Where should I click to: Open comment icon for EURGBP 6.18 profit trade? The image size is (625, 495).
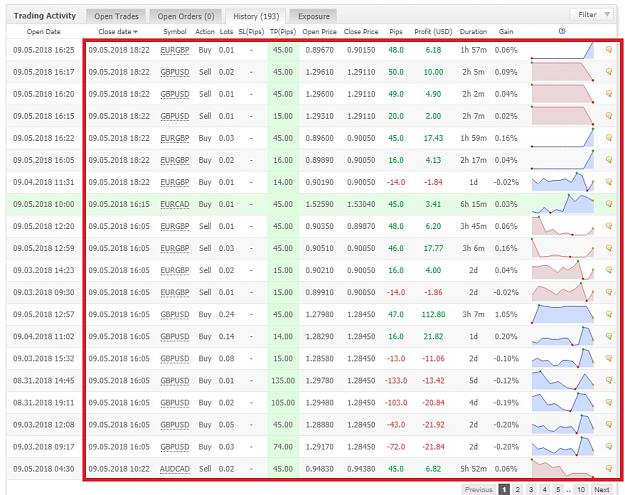(609, 49)
